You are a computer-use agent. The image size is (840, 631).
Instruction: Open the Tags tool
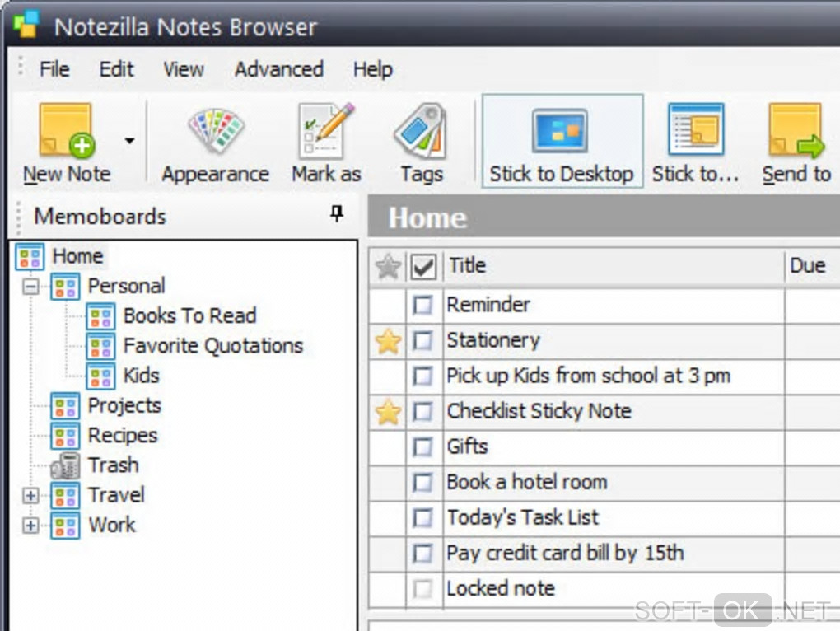pos(422,130)
